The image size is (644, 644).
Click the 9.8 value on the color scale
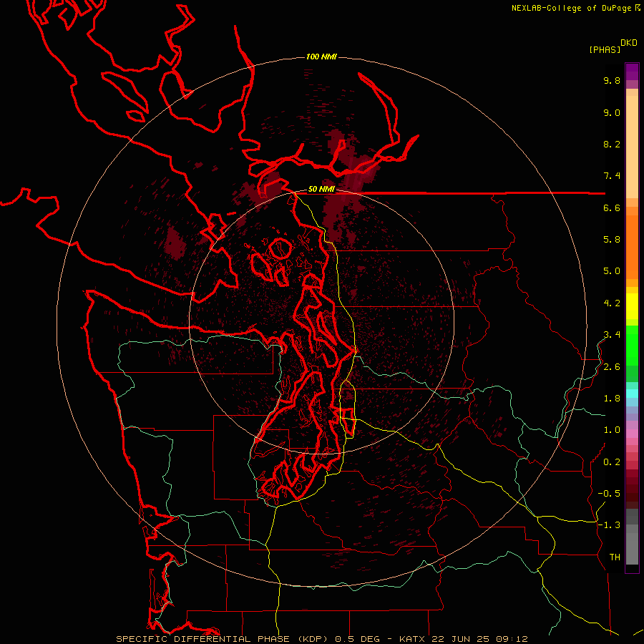point(612,80)
